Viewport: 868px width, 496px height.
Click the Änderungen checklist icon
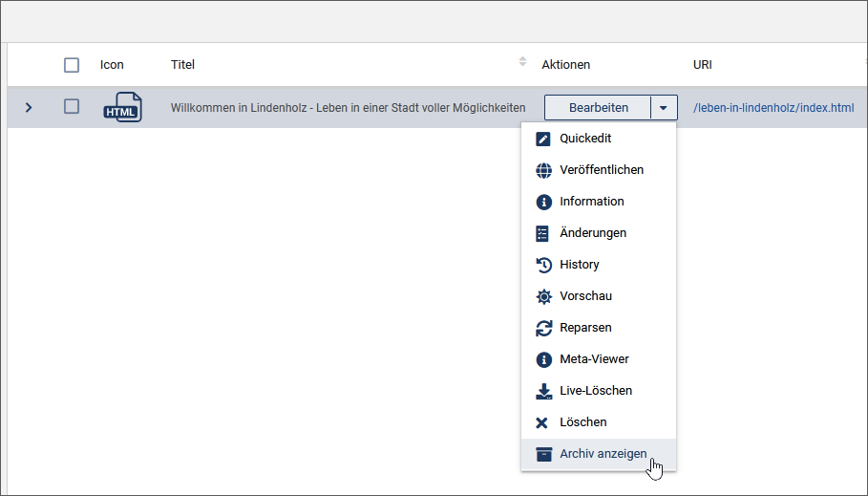[x=542, y=233]
